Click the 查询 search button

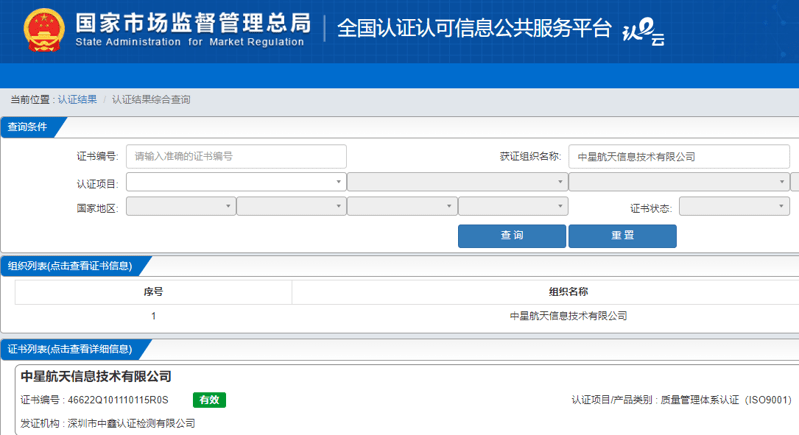point(512,236)
